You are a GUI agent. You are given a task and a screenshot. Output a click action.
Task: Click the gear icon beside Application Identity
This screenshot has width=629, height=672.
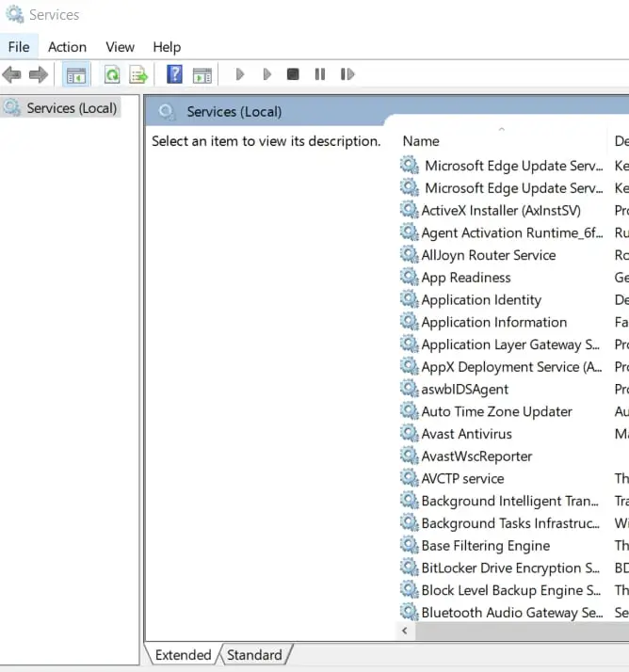pos(409,299)
